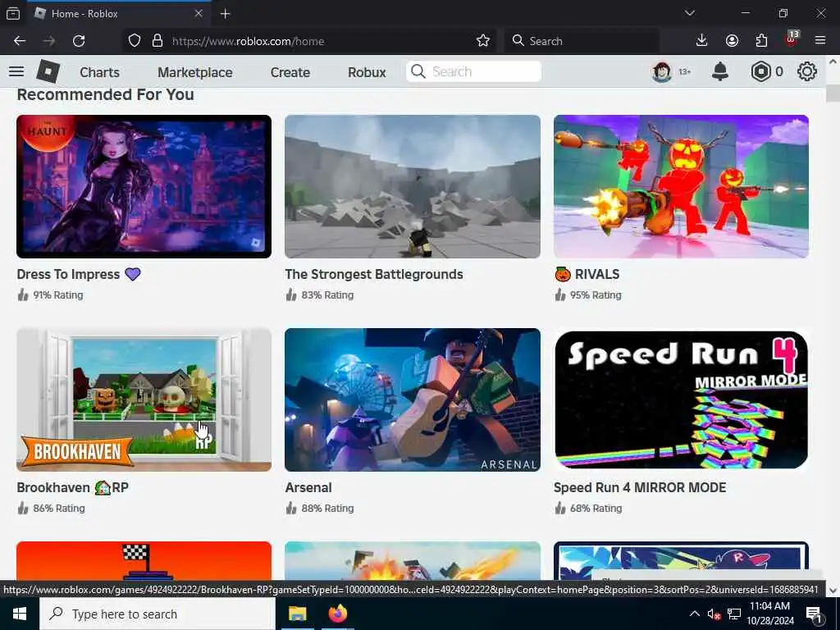This screenshot has width=840, height=630.
Task: Click the Dress To Impress title link
Action: point(78,274)
